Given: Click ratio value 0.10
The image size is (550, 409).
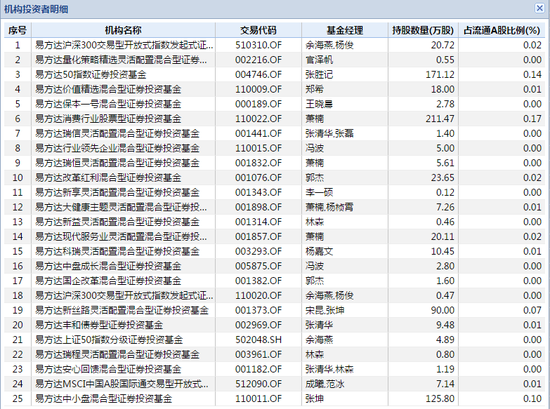Looking at the screenshot, I should (532, 399).
